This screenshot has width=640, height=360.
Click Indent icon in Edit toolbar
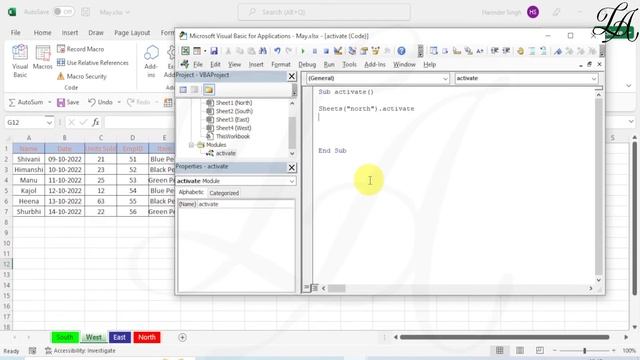[x=495, y=51]
